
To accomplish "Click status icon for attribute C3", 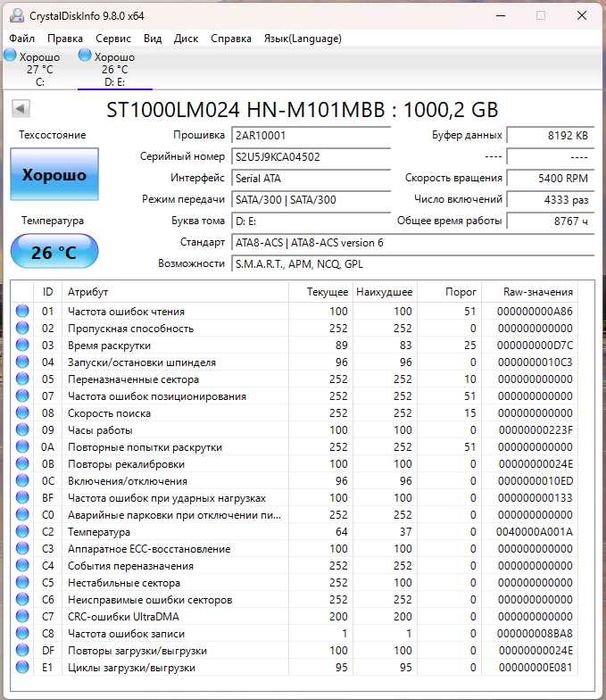I will click(22, 549).
